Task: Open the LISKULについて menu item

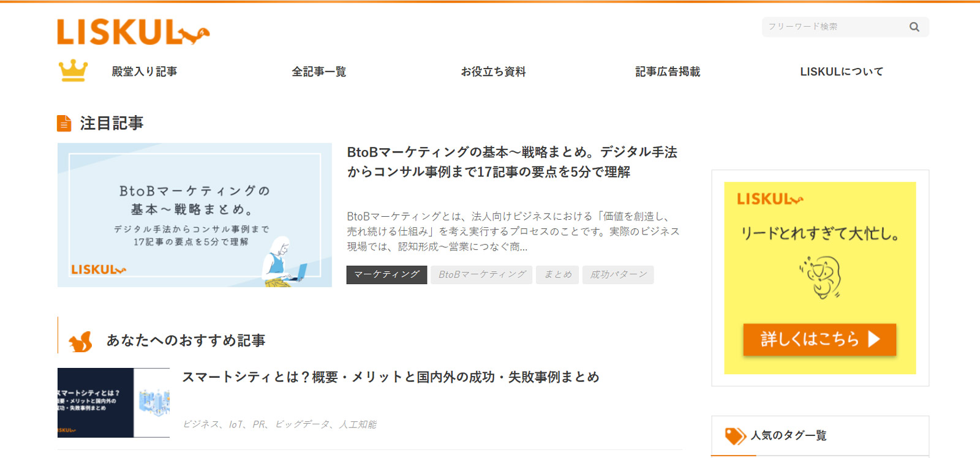Action: [842, 72]
